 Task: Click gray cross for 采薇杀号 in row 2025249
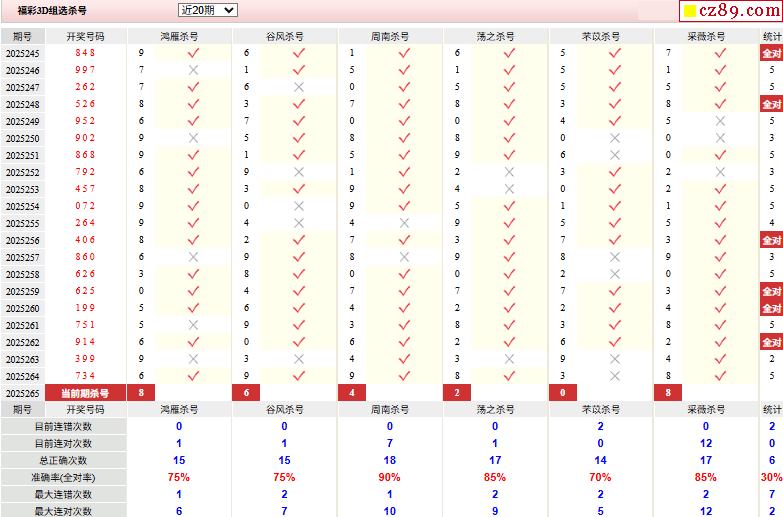[x=720, y=121]
